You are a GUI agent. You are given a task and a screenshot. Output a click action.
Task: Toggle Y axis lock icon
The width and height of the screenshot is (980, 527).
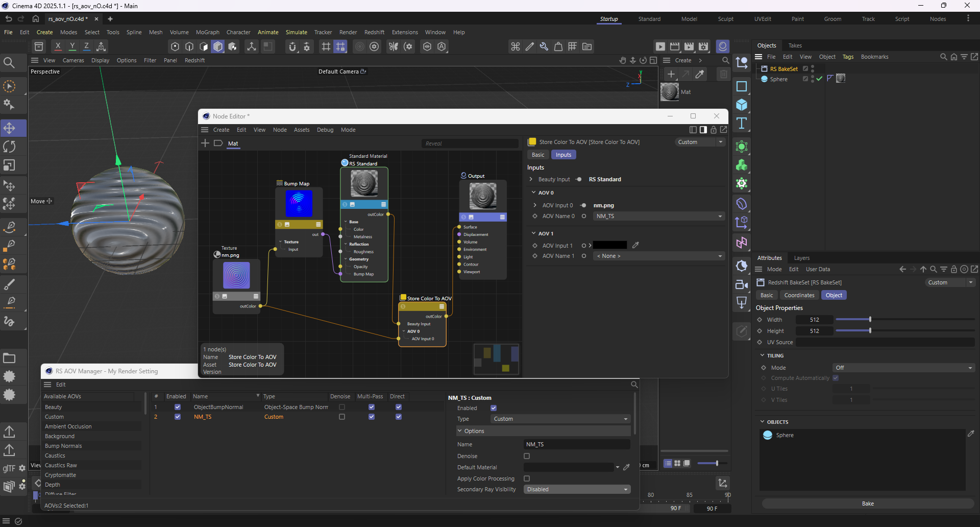tap(72, 46)
